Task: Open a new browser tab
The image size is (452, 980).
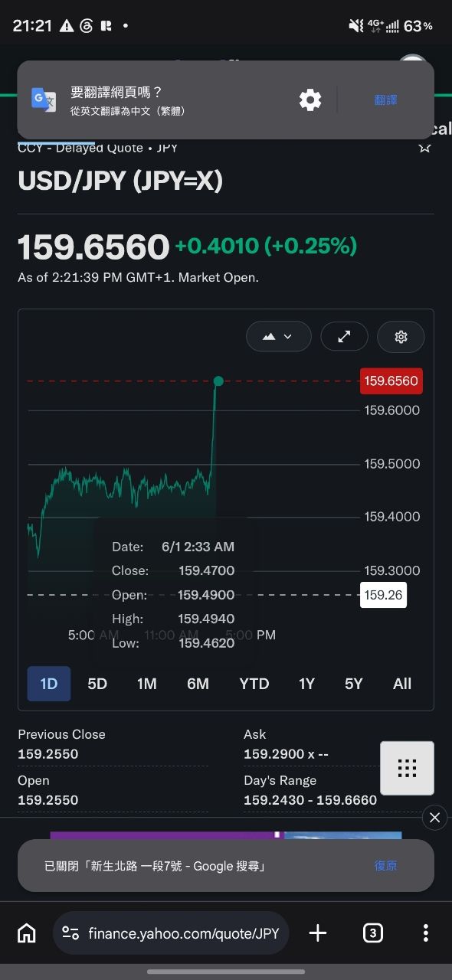Action: pyautogui.click(x=317, y=933)
